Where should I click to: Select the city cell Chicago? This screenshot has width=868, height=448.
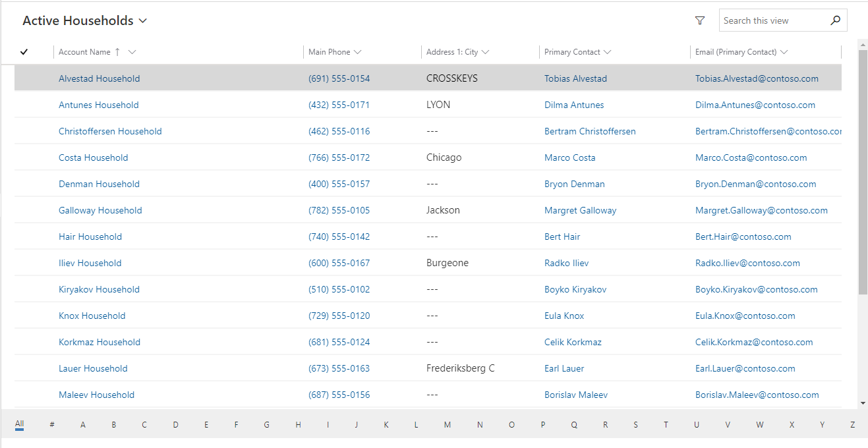click(444, 157)
